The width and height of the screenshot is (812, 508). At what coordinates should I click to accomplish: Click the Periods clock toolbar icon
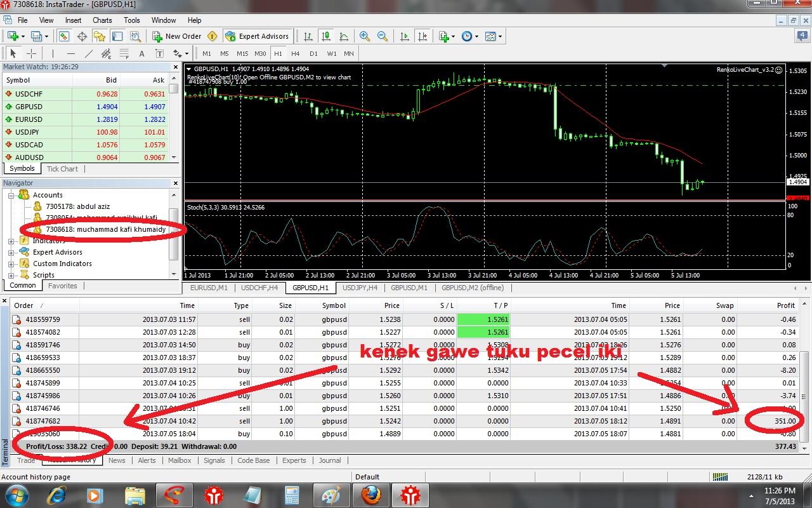[x=467, y=36]
